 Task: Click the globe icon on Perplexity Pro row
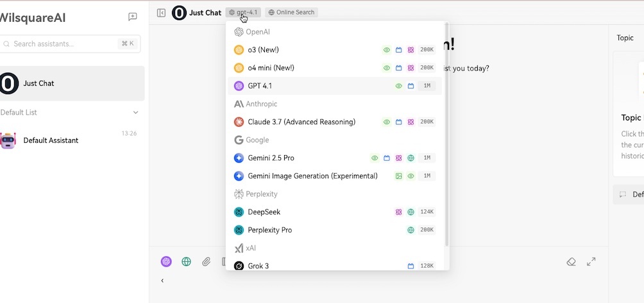click(411, 231)
